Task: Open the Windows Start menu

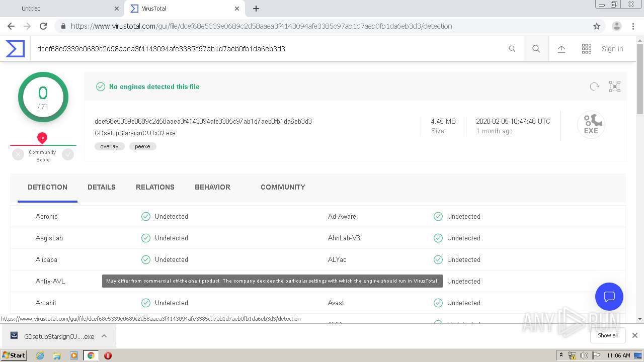Action: [x=14, y=355]
